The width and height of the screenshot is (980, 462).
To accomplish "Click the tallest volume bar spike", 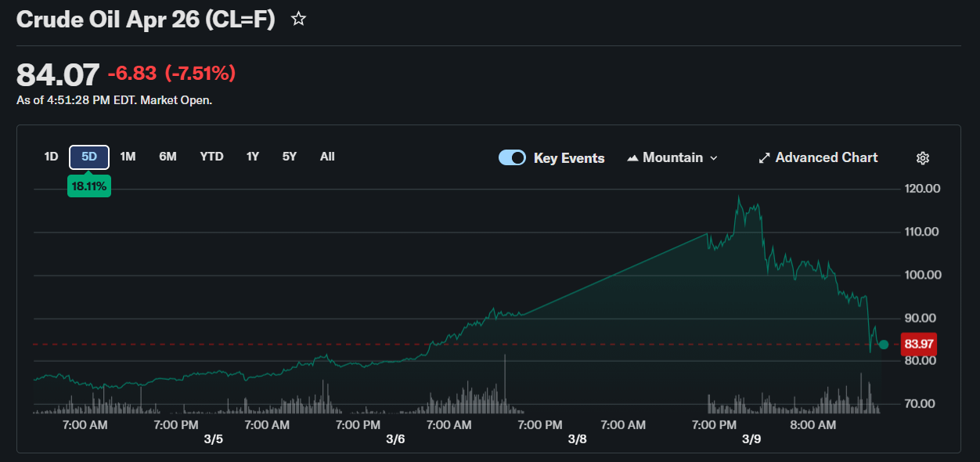I will (505, 384).
